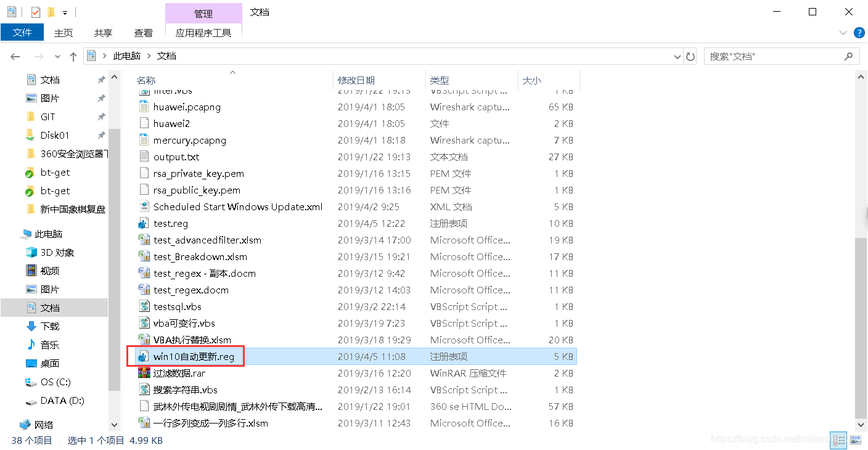Go back with the left arrow
The image size is (868, 450).
tap(15, 56)
